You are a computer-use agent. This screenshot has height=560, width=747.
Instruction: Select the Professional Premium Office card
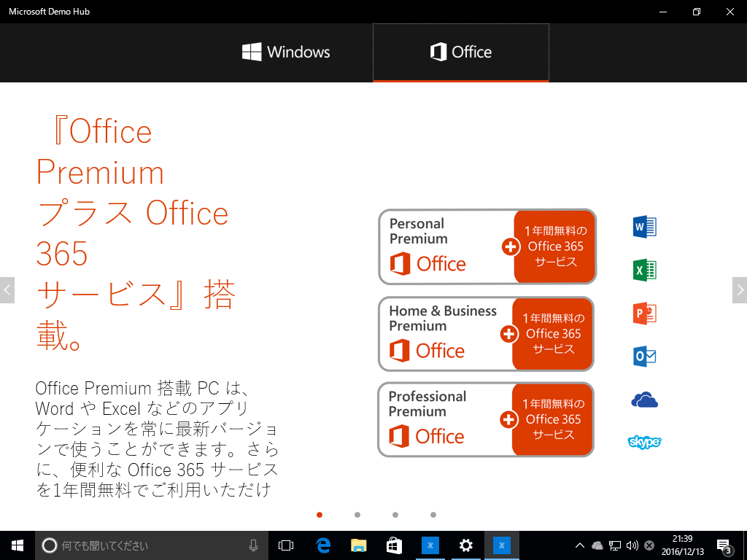coord(486,419)
